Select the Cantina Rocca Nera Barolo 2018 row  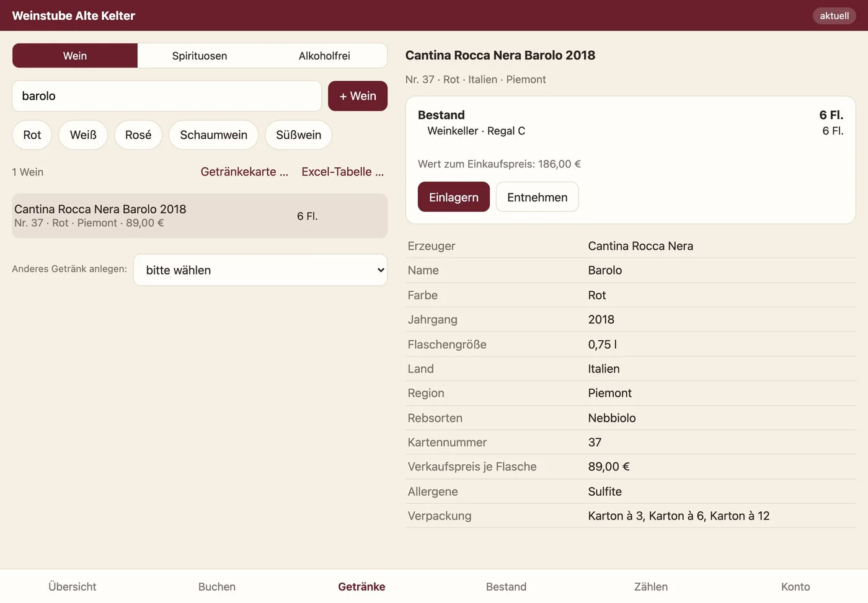tap(200, 216)
